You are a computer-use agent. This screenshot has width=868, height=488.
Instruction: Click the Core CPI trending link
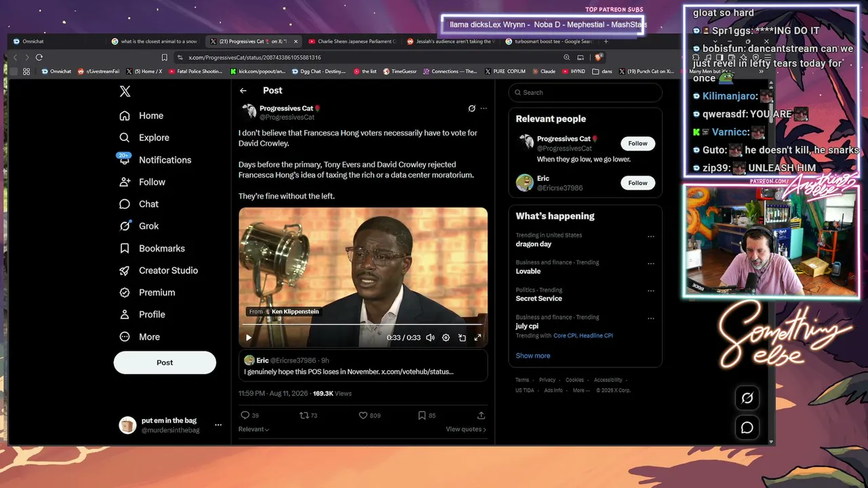[564, 335]
